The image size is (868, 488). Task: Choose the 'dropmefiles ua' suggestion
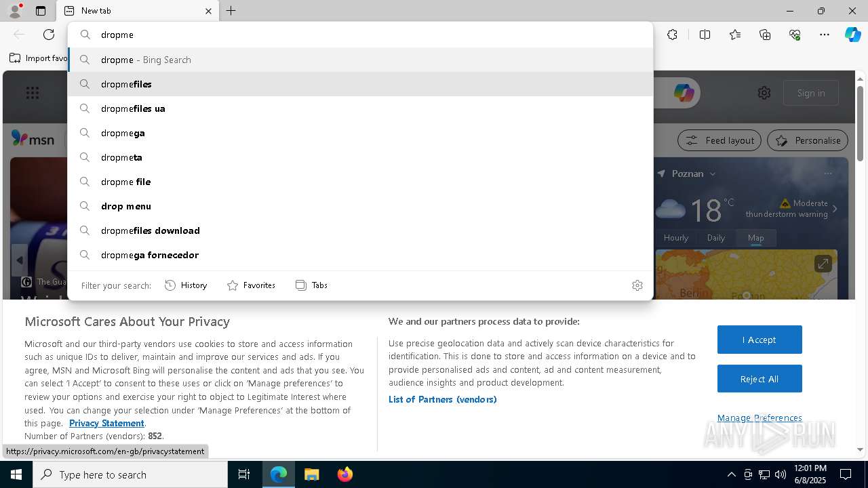[360, 108]
